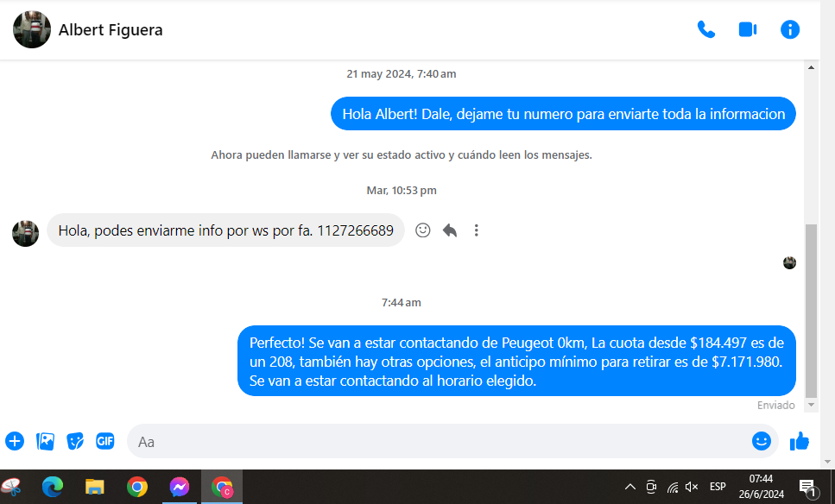Open the plus menu for more actions
Image resolution: width=835 pixels, height=504 pixels.
click(15, 441)
